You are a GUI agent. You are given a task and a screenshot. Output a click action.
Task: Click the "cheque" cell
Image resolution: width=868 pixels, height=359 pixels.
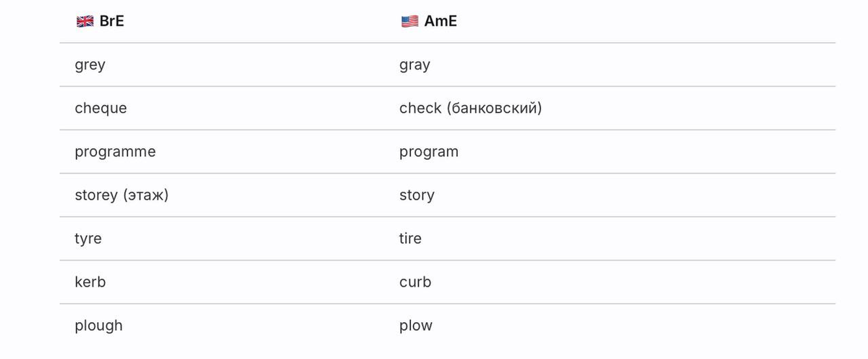coord(101,109)
